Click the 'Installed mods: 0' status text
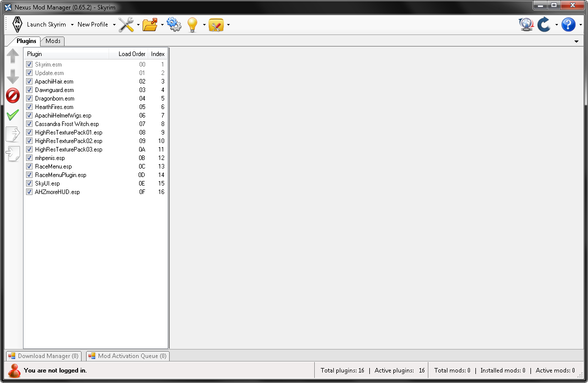 tap(503, 370)
